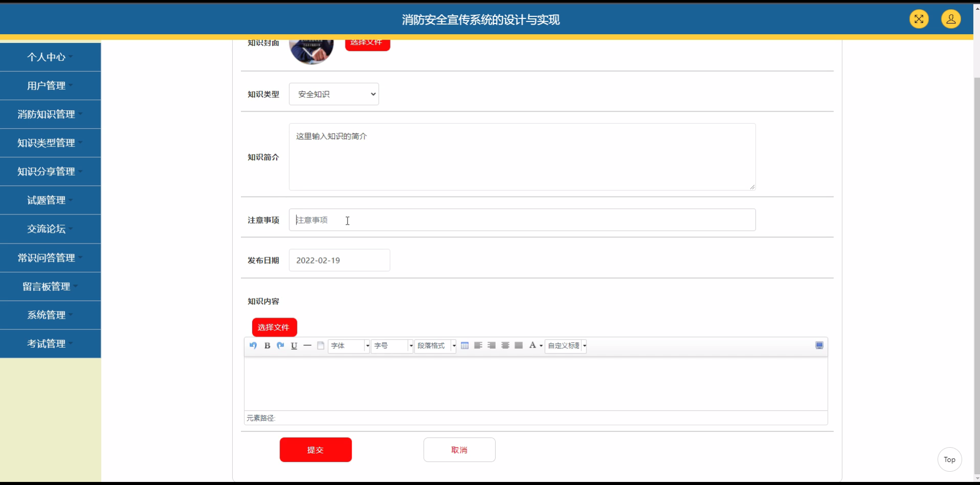Justify text in the editor
This screenshot has width=980, height=485.
pos(519,346)
